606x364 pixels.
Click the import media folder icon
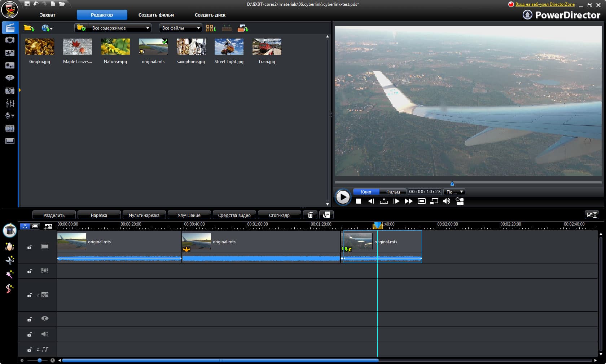coord(28,28)
